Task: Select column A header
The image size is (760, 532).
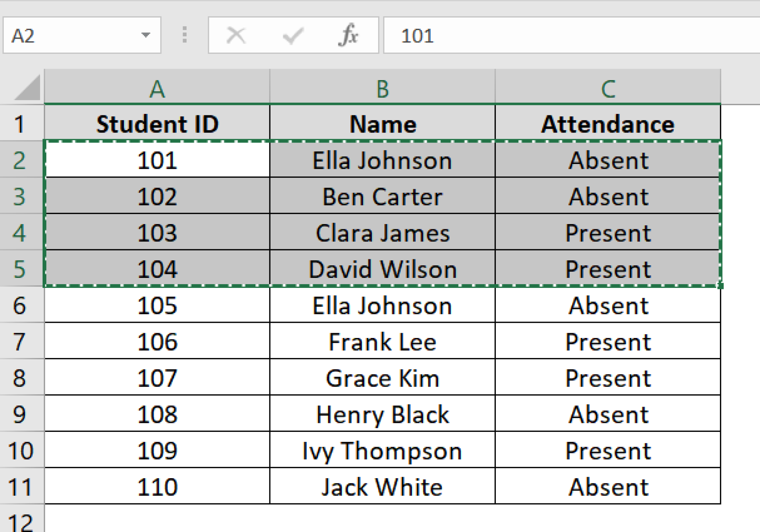Action: coord(157,88)
